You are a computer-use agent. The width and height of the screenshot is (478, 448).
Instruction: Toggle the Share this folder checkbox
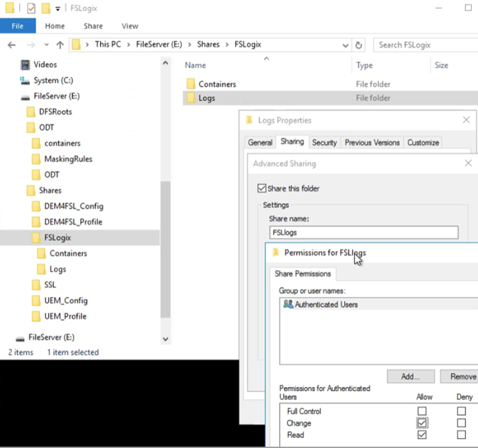tap(261, 188)
